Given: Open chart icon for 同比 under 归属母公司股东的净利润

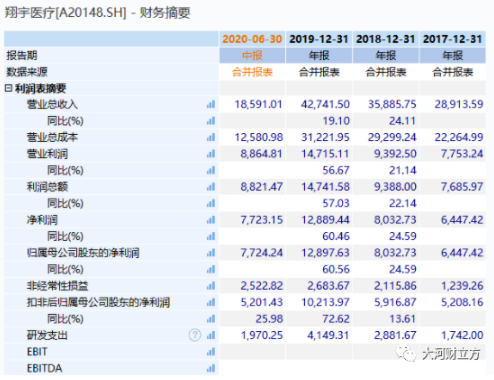Looking at the screenshot, I should [211, 269].
